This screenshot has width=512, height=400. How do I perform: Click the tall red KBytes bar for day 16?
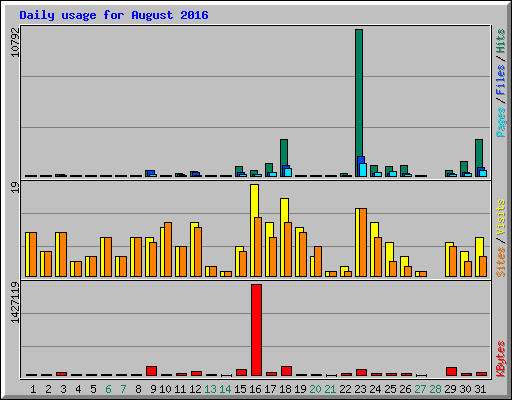pyautogui.click(x=256, y=330)
